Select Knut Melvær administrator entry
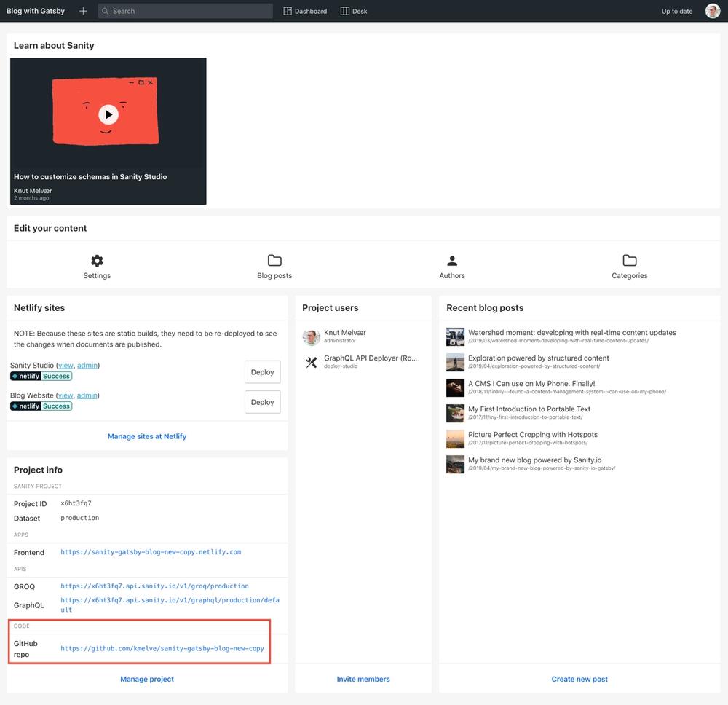The image size is (728, 705). (x=363, y=336)
